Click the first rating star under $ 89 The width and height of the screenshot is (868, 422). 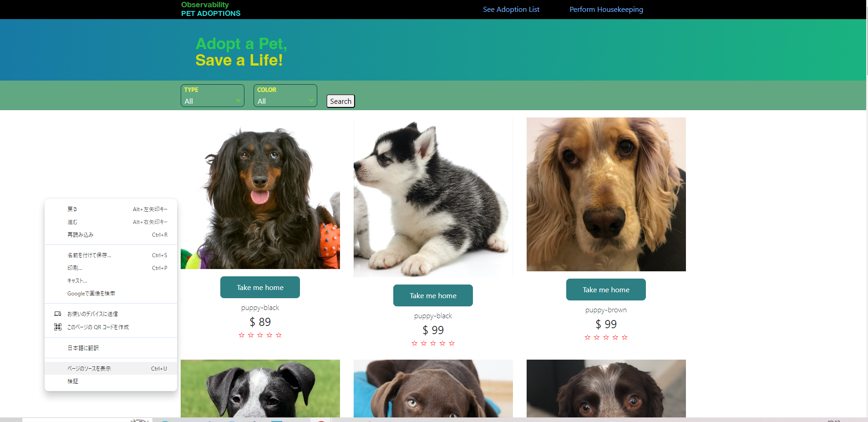click(x=242, y=335)
